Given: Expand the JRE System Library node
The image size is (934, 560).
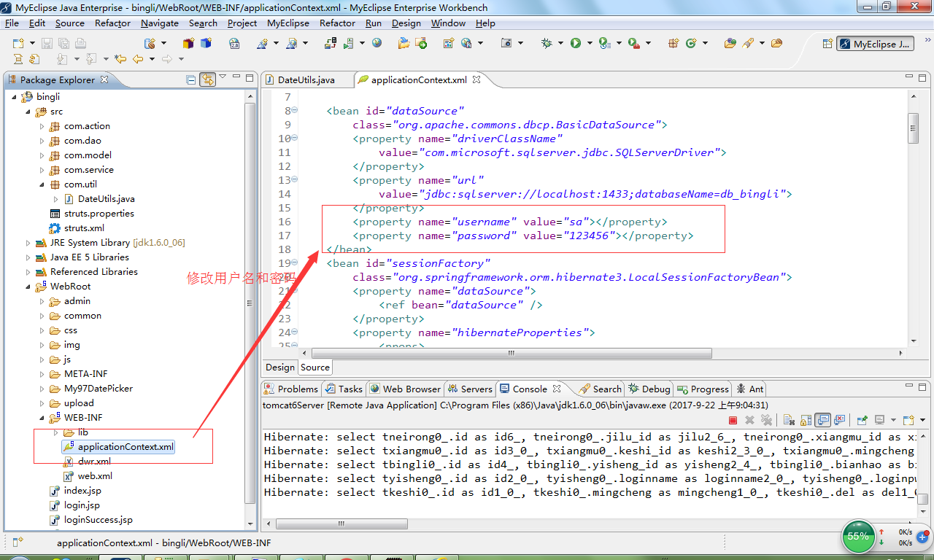Looking at the screenshot, I should coord(28,243).
